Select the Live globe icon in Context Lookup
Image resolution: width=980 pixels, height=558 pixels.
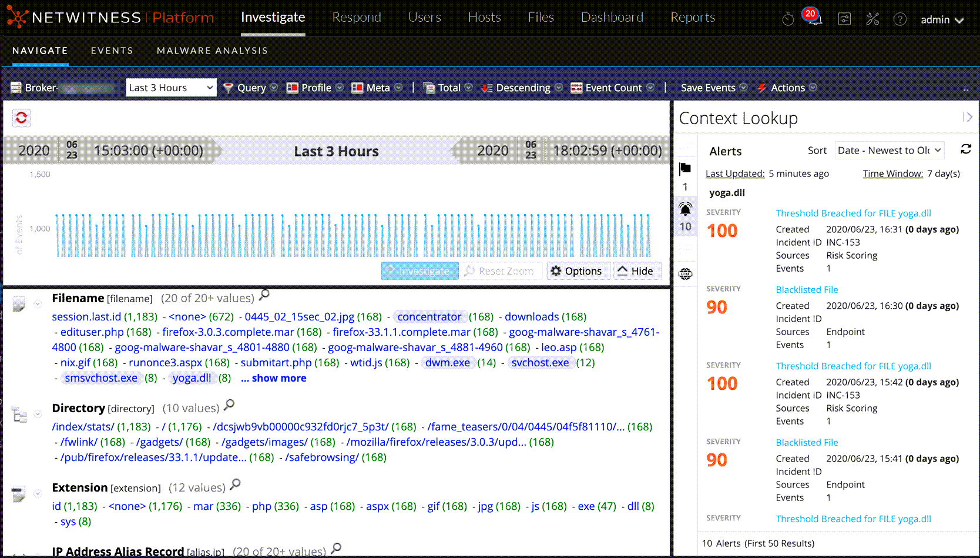click(x=685, y=274)
